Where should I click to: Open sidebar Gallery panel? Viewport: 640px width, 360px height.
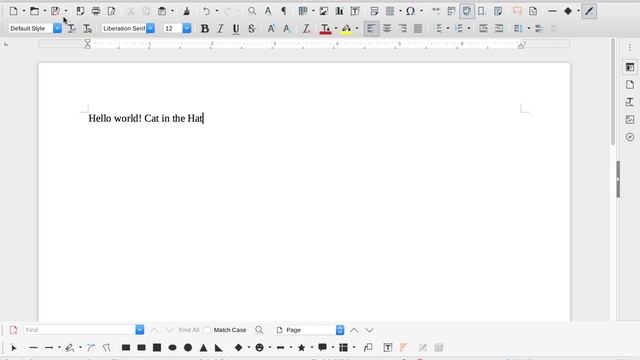tap(630, 120)
